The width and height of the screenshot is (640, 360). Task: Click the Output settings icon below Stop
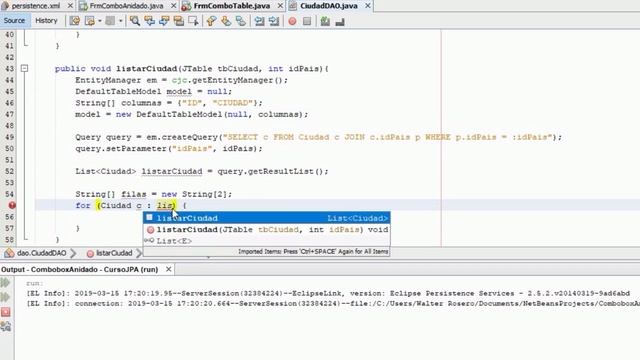6,326
